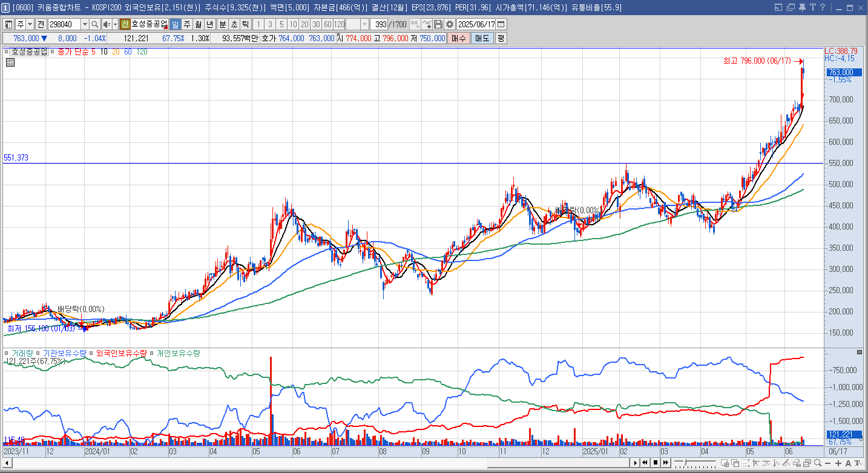
Task: Select the 월 monthly period toggle
Action: 199,24
